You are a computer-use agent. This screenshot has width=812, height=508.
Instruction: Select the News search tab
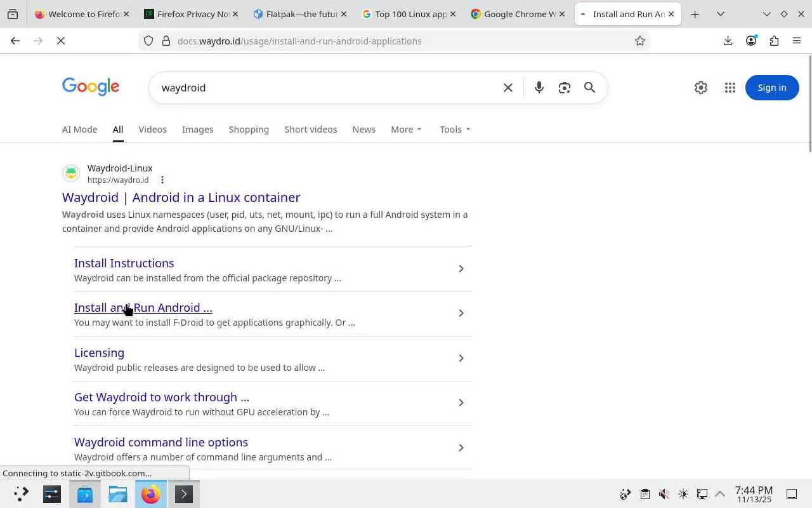tap(364, 130)
